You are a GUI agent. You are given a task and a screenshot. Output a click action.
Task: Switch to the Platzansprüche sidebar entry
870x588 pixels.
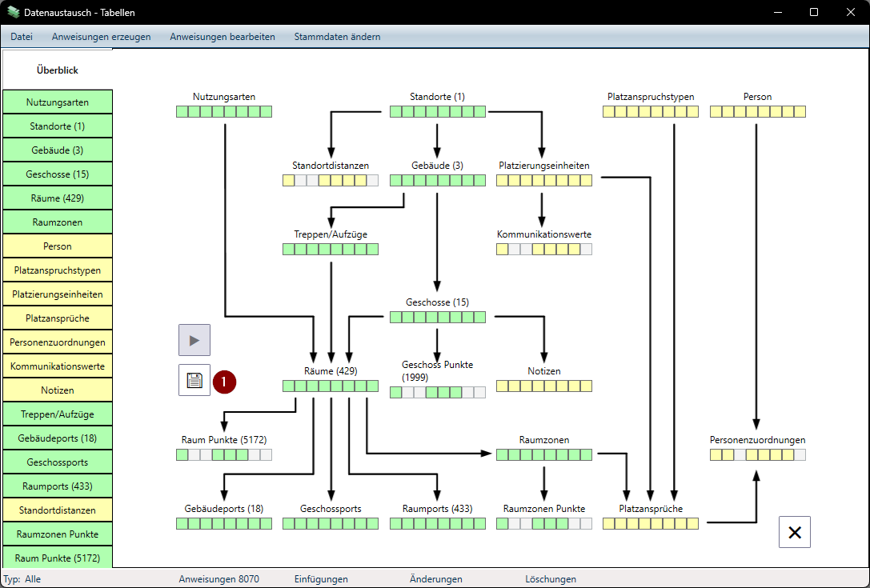pyautogui.click(x=57, y=318)
